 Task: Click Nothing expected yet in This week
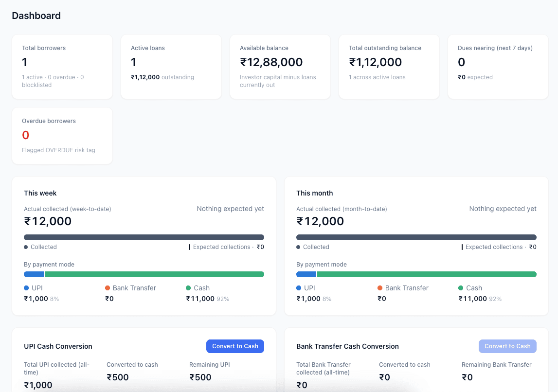coord(230,209)
